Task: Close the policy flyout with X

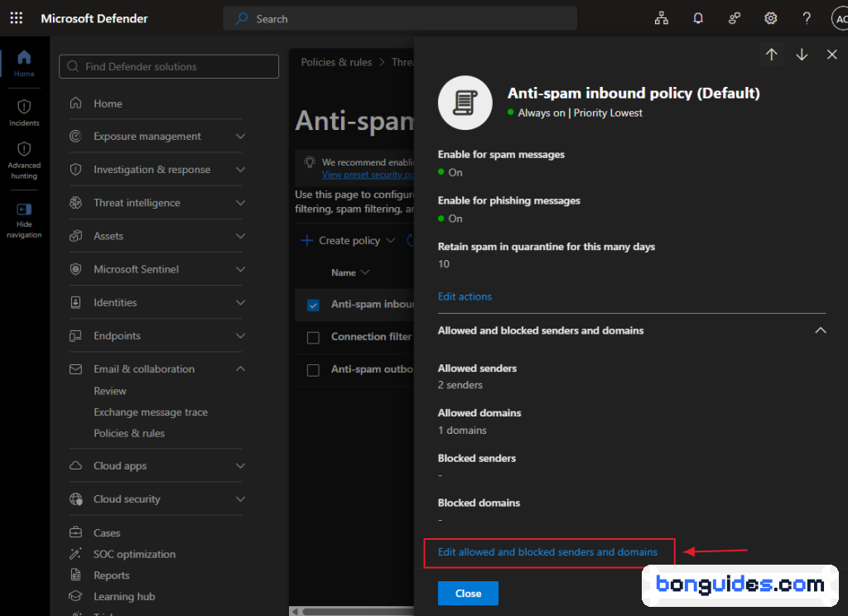Action: [x=831, y=54]
